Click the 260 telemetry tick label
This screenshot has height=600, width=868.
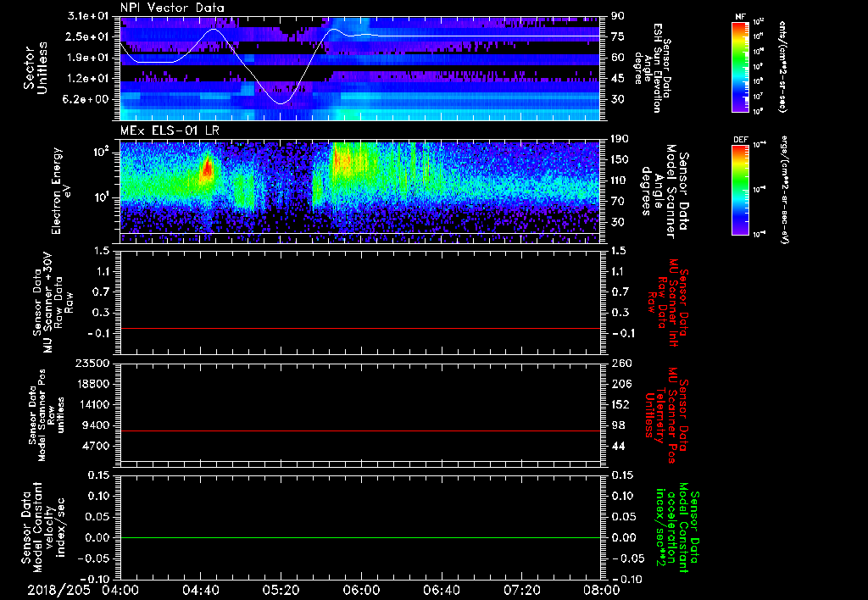620,363
